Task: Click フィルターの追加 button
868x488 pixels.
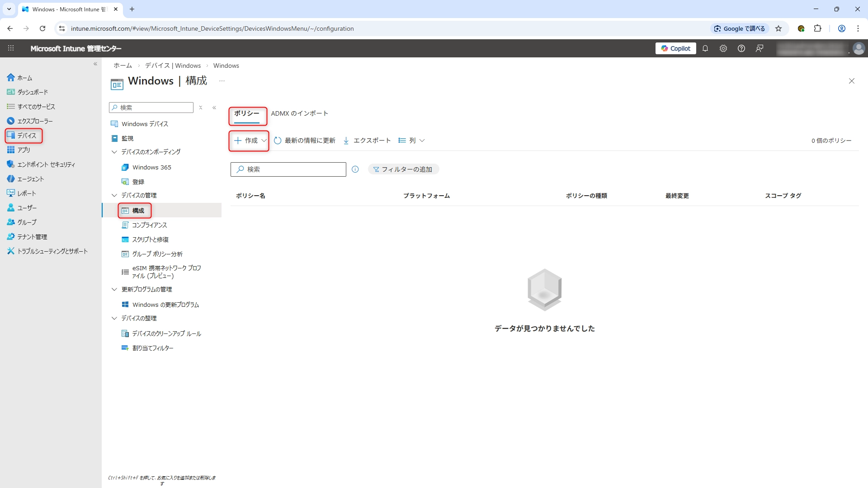Action: tap(403, 169)
